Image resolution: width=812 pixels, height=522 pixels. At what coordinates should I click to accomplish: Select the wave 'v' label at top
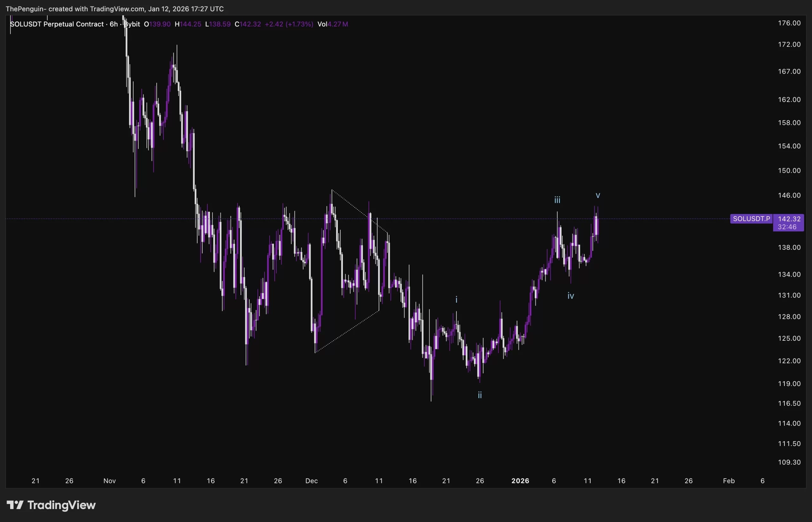pyautogui.click(x=598, y=195)
